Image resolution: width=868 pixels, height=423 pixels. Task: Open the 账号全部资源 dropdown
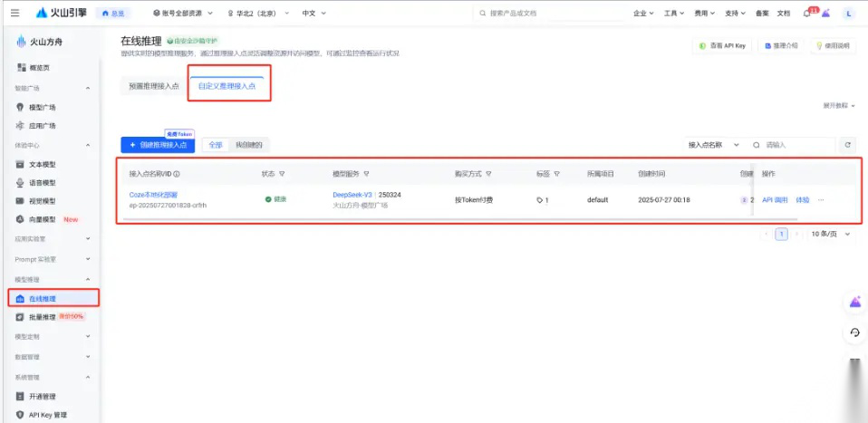(181, 13)
